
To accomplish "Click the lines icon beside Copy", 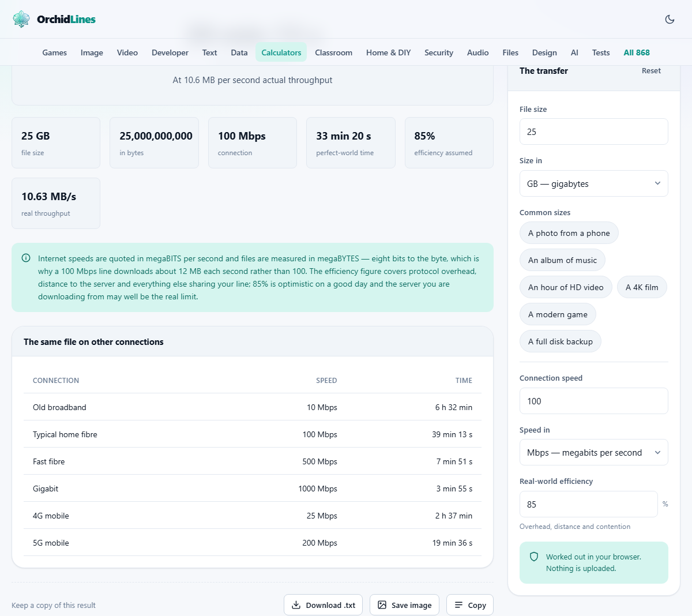I will coord(458,605).
